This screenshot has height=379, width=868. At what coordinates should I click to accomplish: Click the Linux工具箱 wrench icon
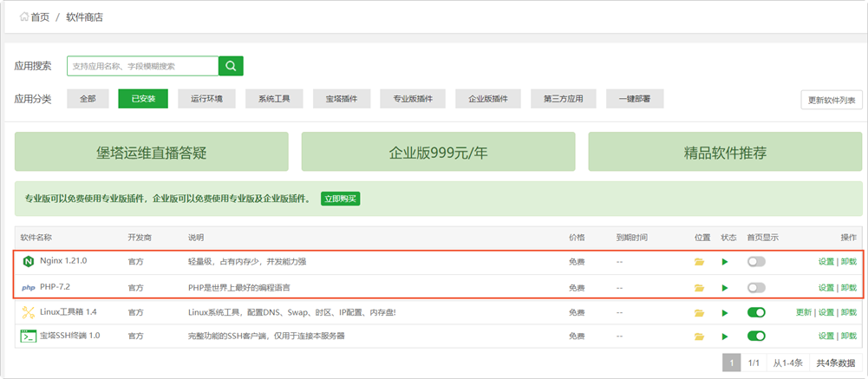(29, 312)
